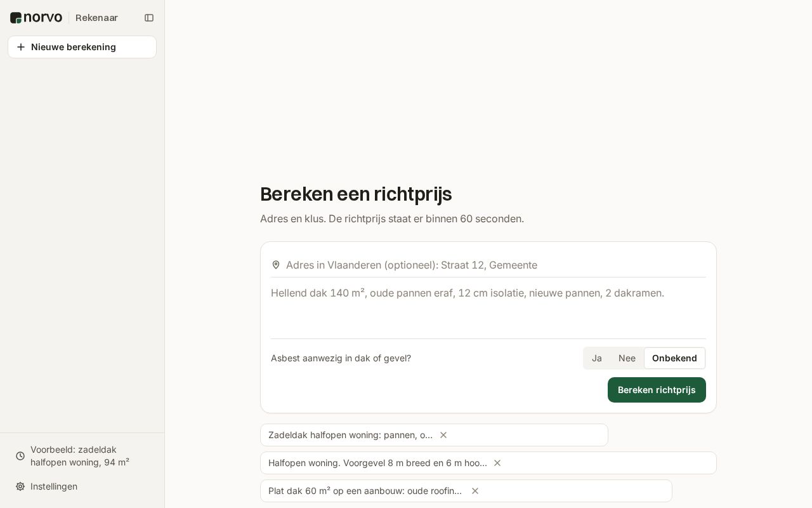Click the job description text area

click(x=488, y=309)
